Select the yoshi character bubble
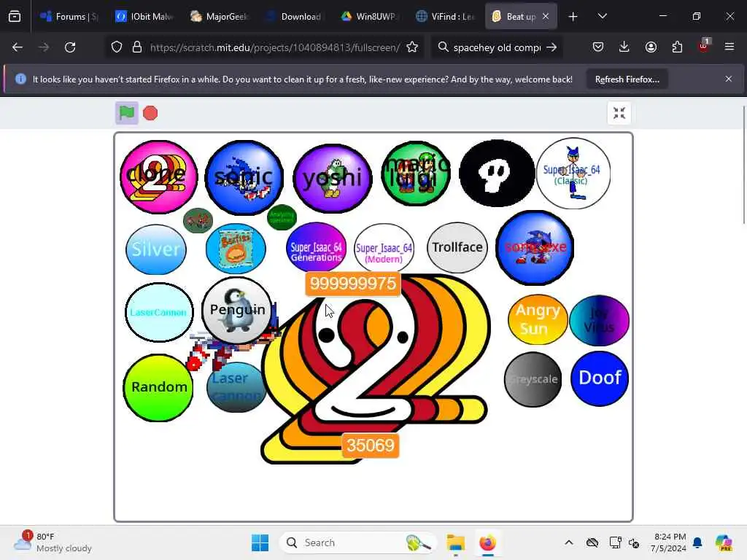The image size is (747, 560). (x=333, y=178)
